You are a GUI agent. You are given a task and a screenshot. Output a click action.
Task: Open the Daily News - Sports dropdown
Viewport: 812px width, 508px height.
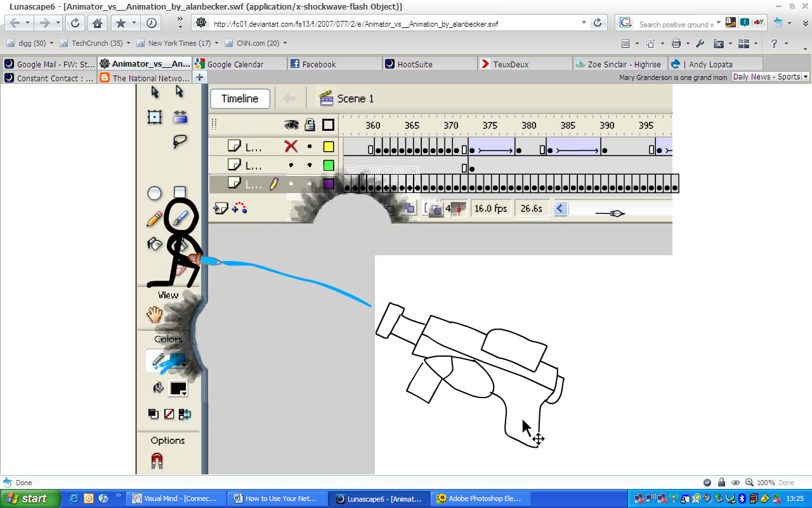coord(771,76)
